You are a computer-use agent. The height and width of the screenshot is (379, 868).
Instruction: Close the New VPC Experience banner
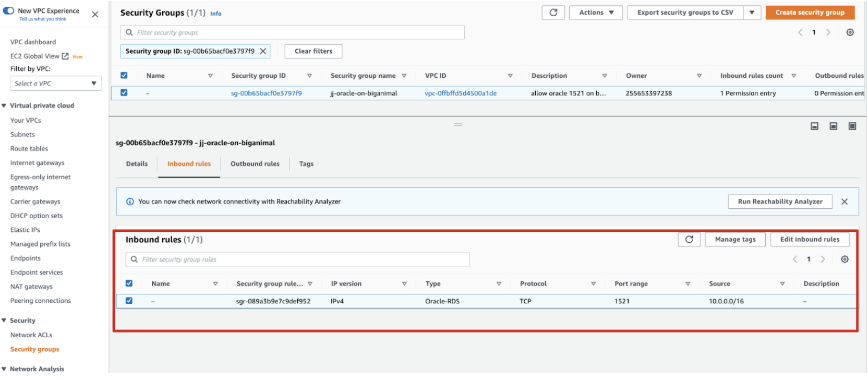(95, 15)
